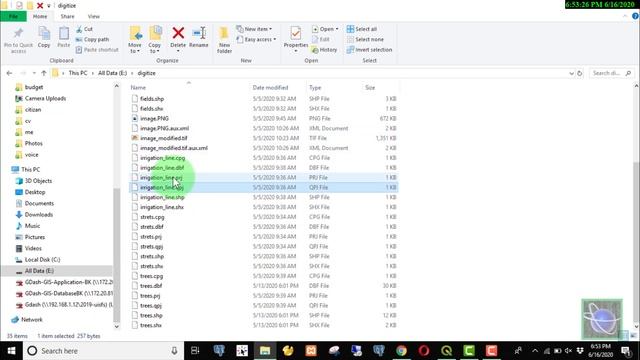Viewport: 640px width, 360px height.
Task: Select Downloads in the navigation pane
Action: click(x=39, y=215)
